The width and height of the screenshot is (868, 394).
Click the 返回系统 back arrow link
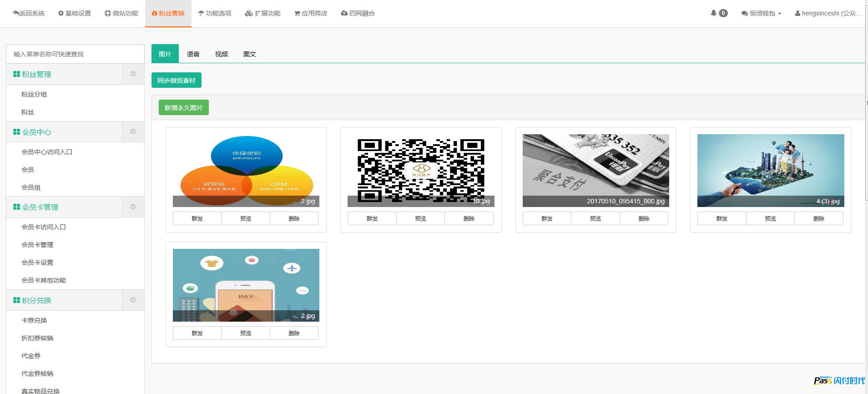point(28,13)
